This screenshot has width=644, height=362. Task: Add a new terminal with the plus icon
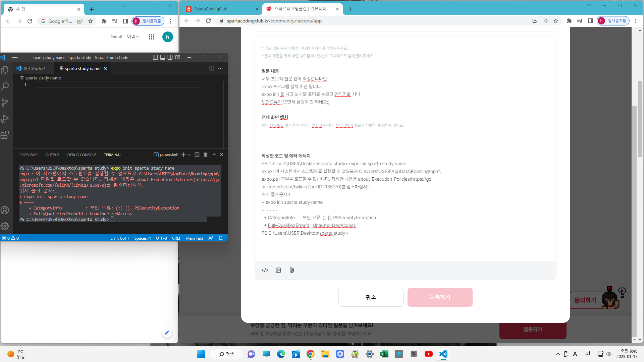click(x=183, y=155)
